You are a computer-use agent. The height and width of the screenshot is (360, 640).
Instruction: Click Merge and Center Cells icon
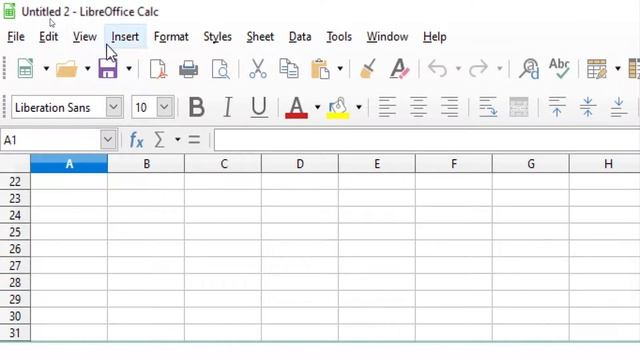pos(519,107)
